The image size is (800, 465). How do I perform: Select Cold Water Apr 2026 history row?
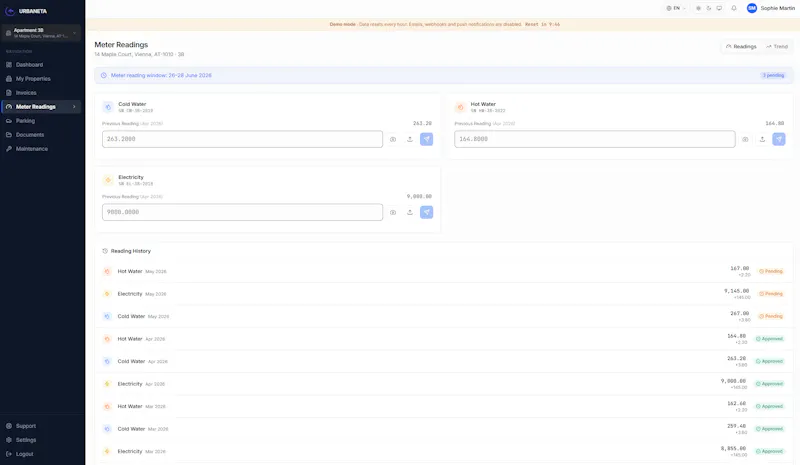coord(443,361)
